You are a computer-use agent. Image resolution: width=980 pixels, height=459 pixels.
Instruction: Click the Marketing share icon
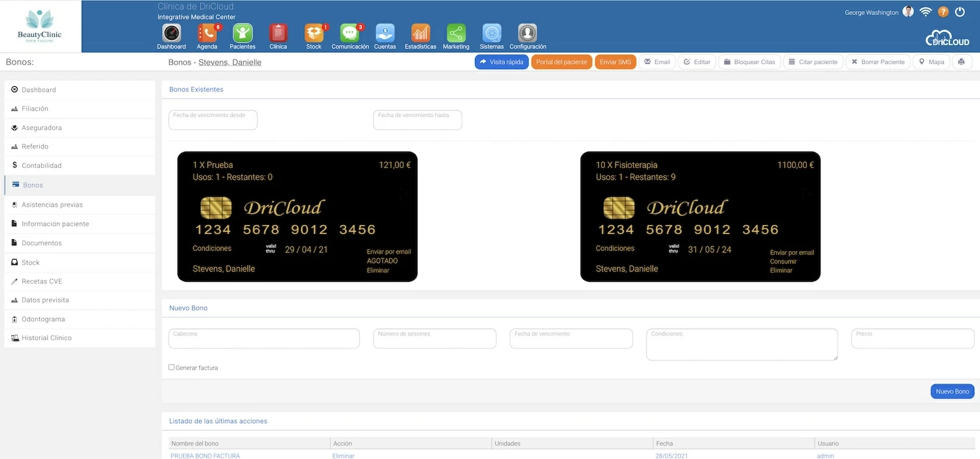456,33
